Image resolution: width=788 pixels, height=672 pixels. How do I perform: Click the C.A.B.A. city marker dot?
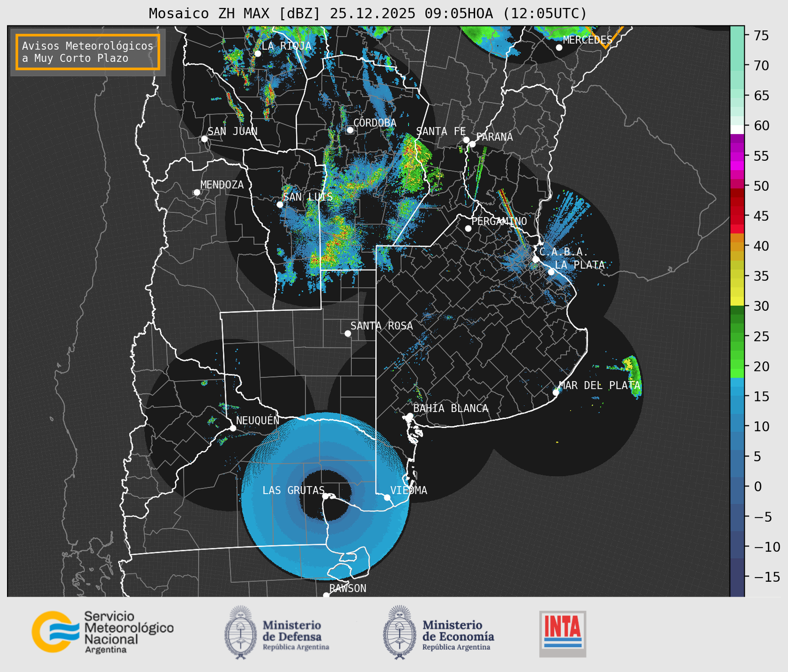tap(536, 259)
